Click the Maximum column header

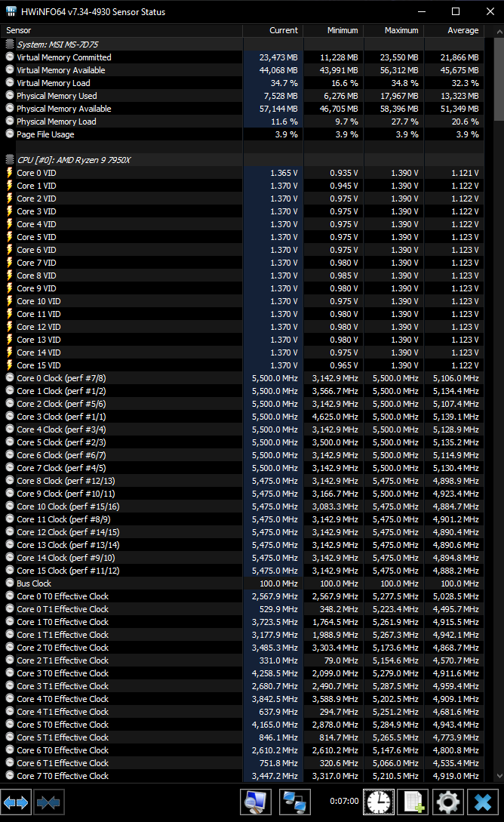coord(393,30)
